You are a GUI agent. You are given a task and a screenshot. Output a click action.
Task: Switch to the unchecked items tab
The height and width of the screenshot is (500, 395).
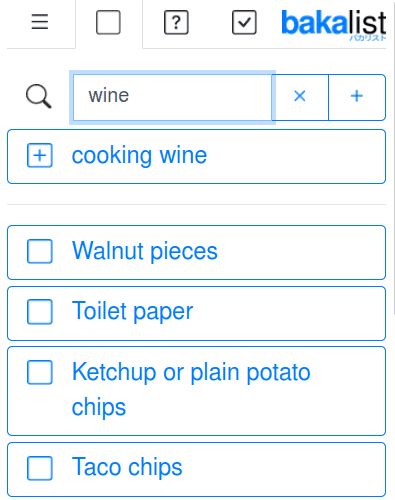[108, 23]
